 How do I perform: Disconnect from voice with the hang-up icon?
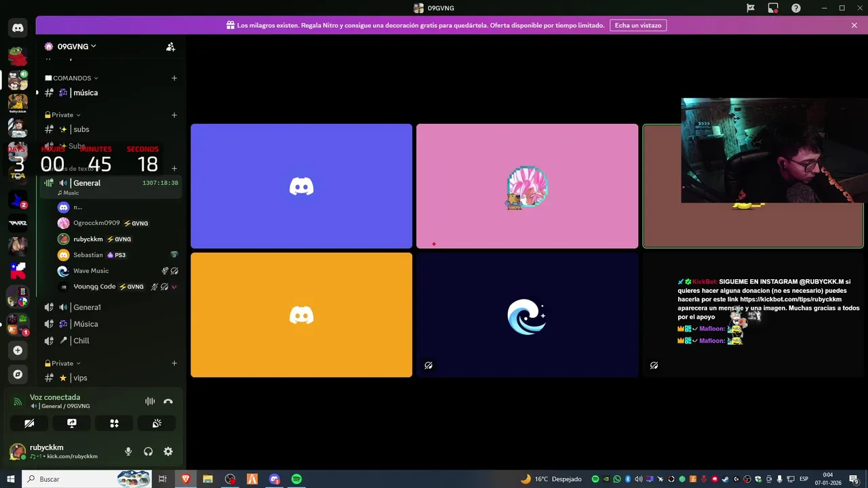point(168,401)
